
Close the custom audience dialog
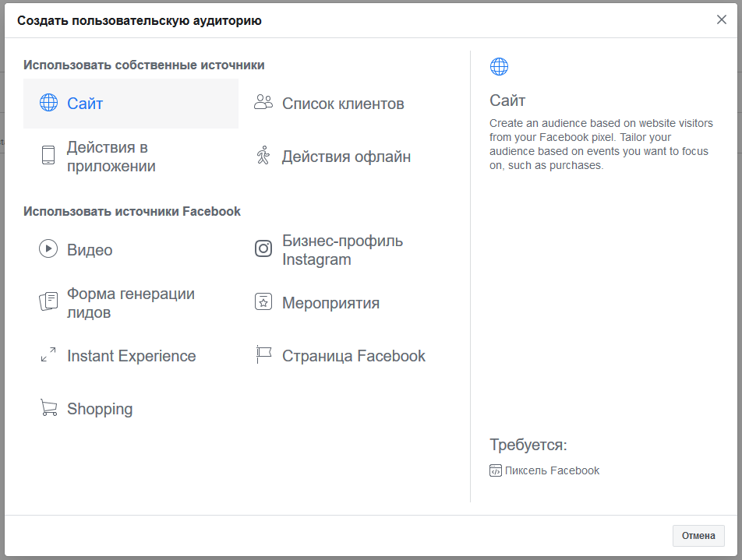click(x=722, y=19)
